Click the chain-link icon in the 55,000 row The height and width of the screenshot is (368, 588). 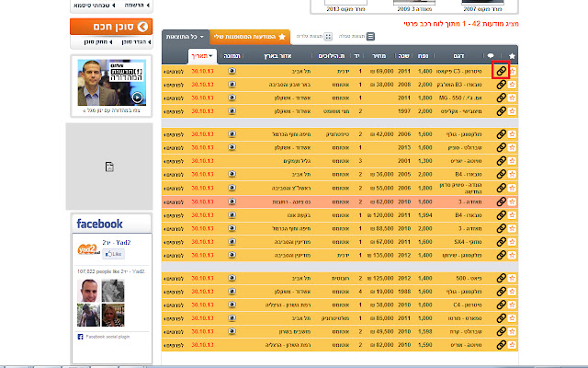coord(502,188)
